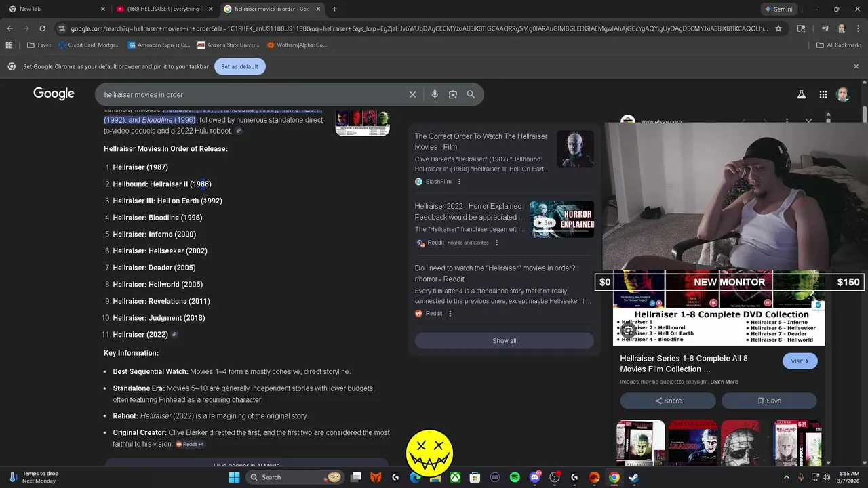Click the Gemini button in Chrome

point(778,9)
